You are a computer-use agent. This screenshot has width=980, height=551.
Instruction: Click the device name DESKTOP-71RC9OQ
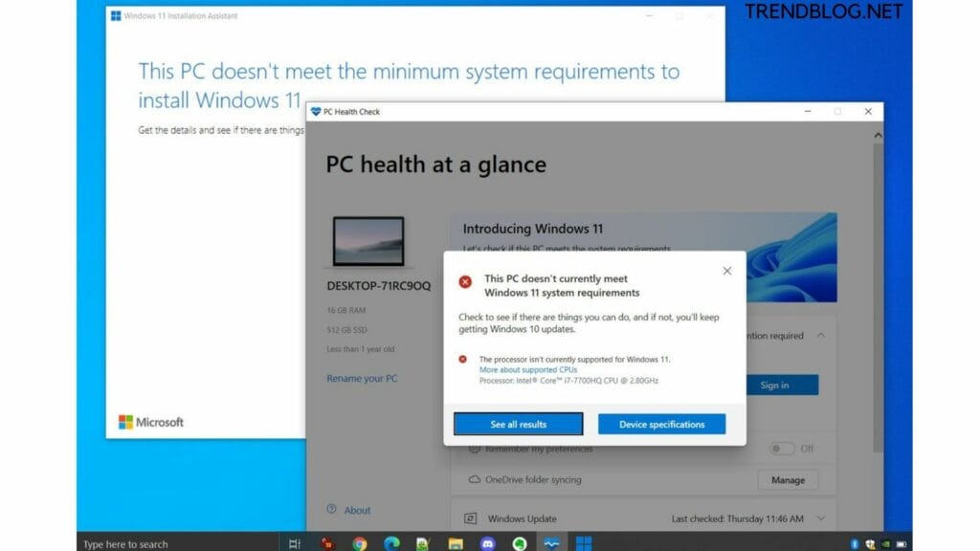tap(379, 285)
